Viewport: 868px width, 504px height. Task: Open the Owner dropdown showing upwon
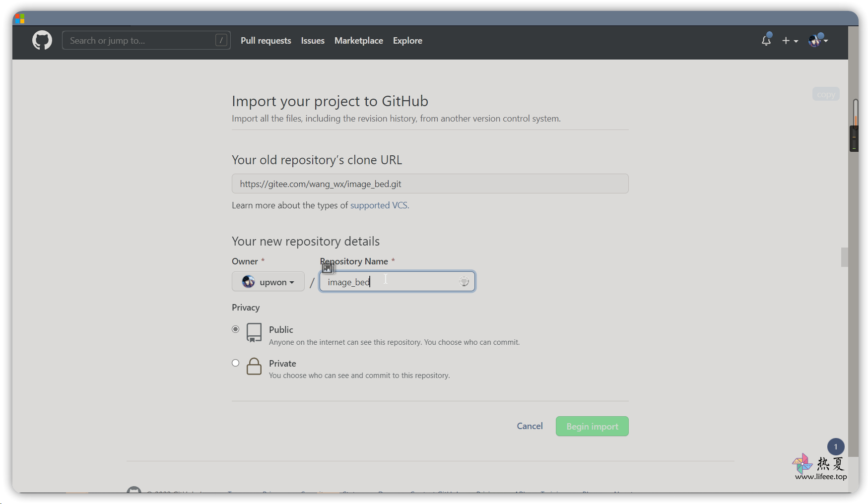click(268, 281)
